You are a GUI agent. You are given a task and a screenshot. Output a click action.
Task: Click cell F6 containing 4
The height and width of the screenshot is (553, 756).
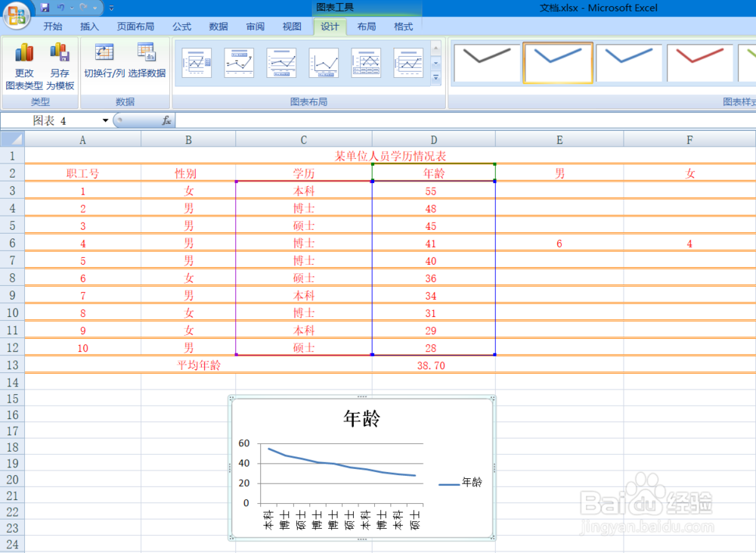[689, 243]
